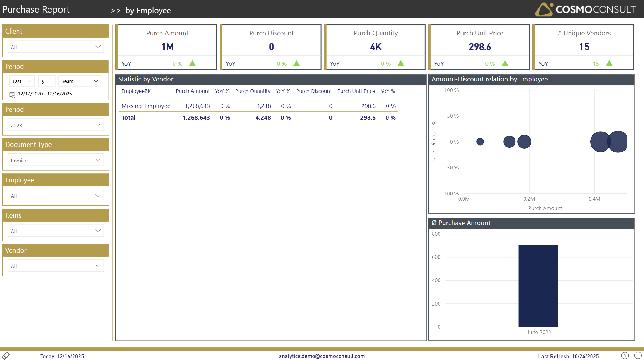Open the calendar date picker icon
The height and width of the screenshot is (361, 644).
click(12, 94)
